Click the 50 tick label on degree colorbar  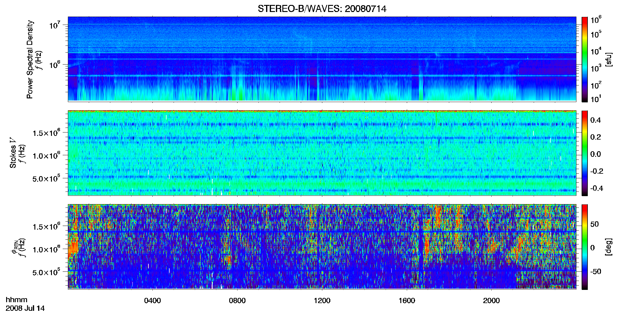coord(595,224)
